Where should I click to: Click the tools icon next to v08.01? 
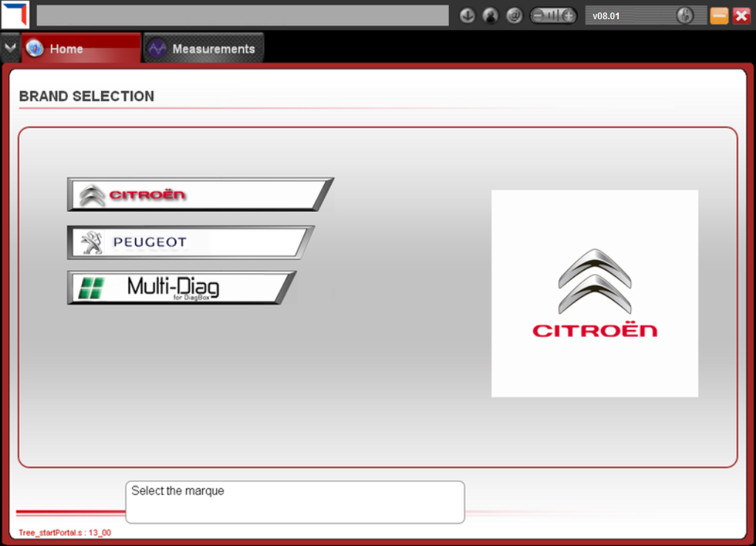pyautogui.click(x=684, y=16)
